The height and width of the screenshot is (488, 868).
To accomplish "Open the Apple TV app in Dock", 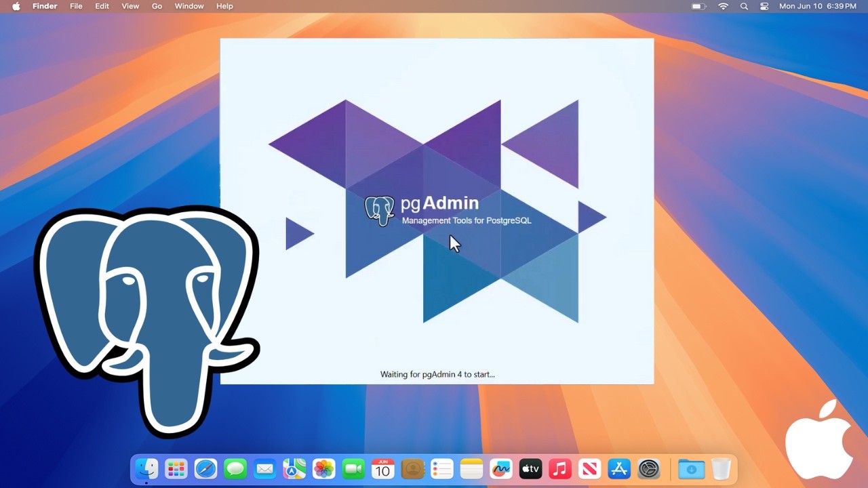I will point(530,468).
